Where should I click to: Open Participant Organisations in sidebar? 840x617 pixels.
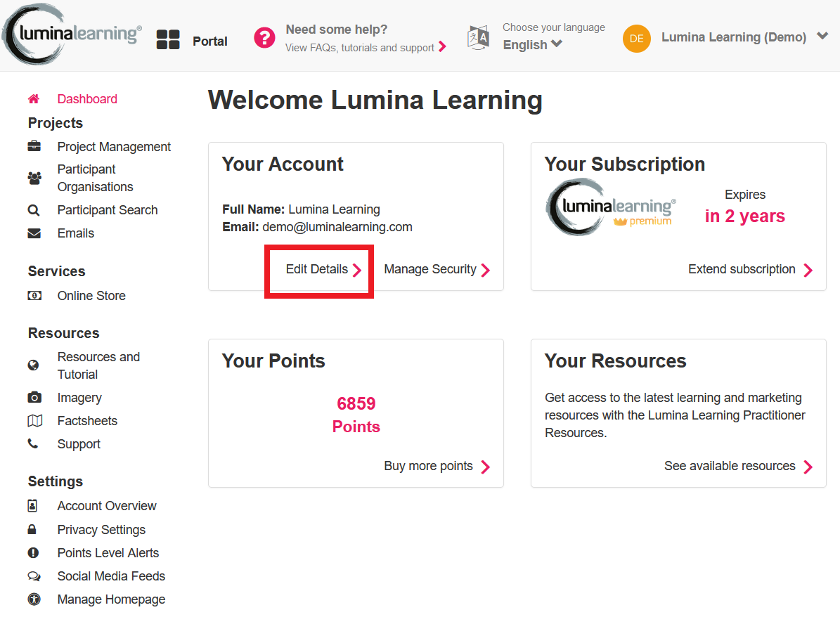tap(96, 178)
